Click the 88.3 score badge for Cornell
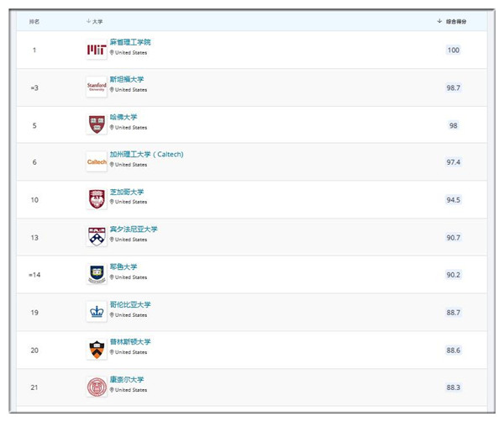The image size is (504, 422). pyautogui.click(x=454, y=388)
